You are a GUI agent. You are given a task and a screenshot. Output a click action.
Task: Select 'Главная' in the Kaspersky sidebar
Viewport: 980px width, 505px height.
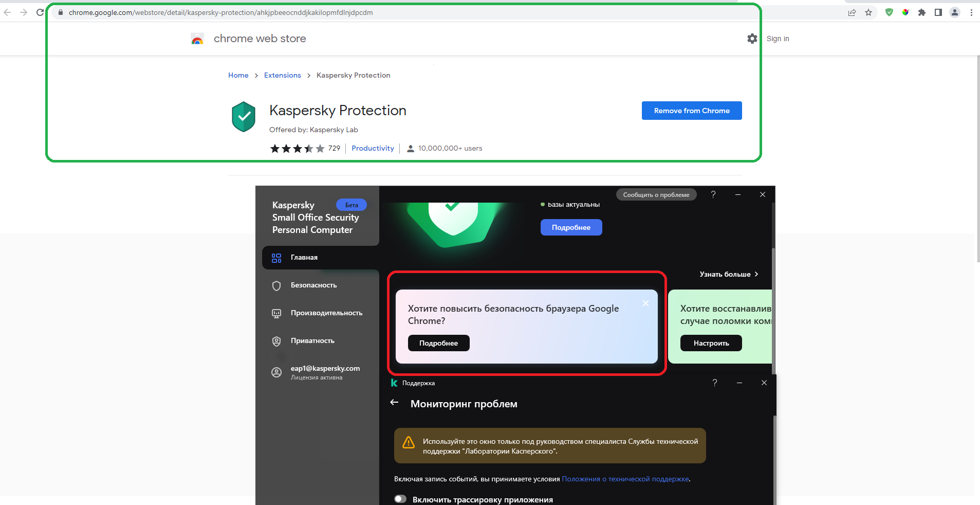[321, 257]
